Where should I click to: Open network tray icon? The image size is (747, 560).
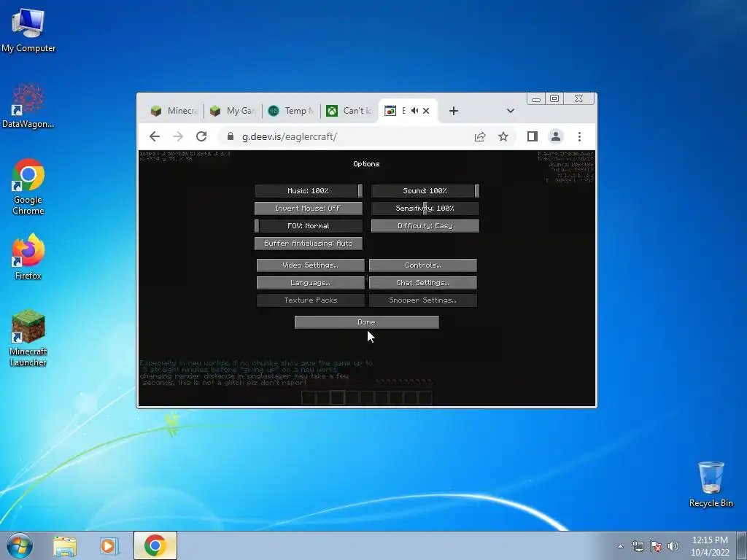638,546
